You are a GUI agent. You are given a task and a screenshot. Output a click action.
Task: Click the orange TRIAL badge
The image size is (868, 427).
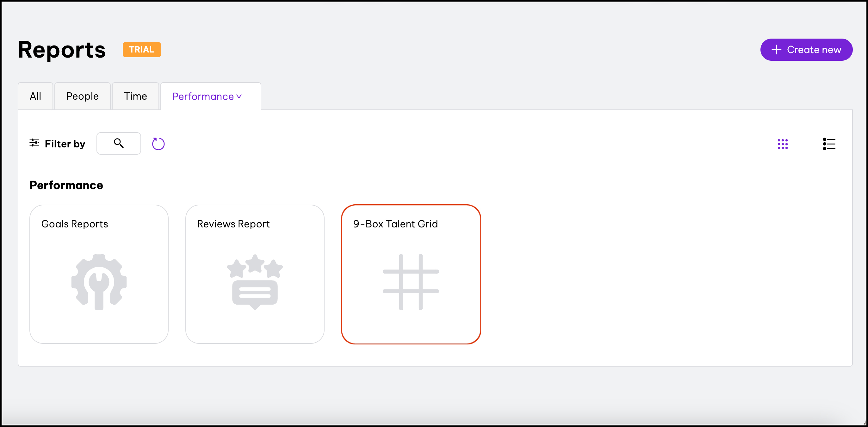(x=141, y=50)
